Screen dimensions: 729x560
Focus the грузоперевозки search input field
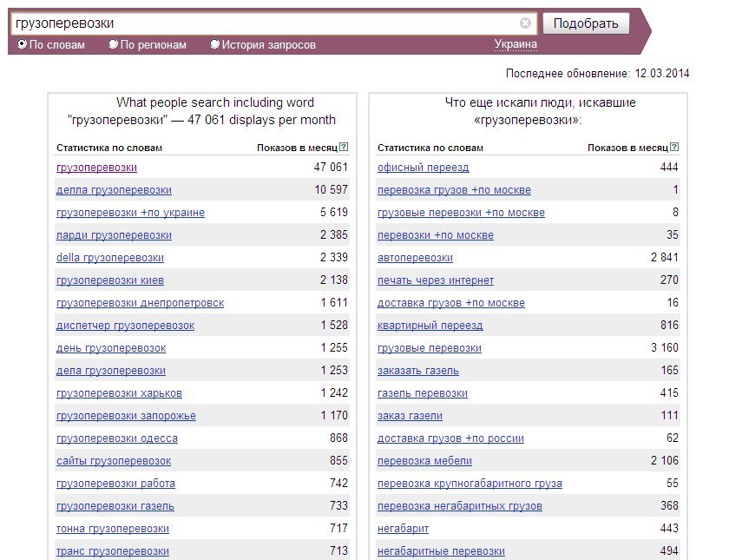pyautogui.click(x=265, y=23)
